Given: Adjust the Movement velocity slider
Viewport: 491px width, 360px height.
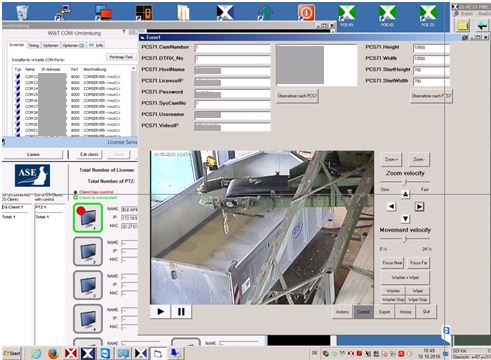Looking at the screenshot, I should (x=405, y=239).
